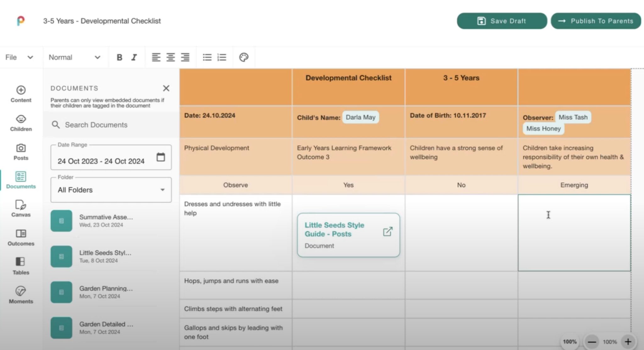Toggle bold formatting
The height and width of the screenshot is (350, 644).
tap(119, 57)
